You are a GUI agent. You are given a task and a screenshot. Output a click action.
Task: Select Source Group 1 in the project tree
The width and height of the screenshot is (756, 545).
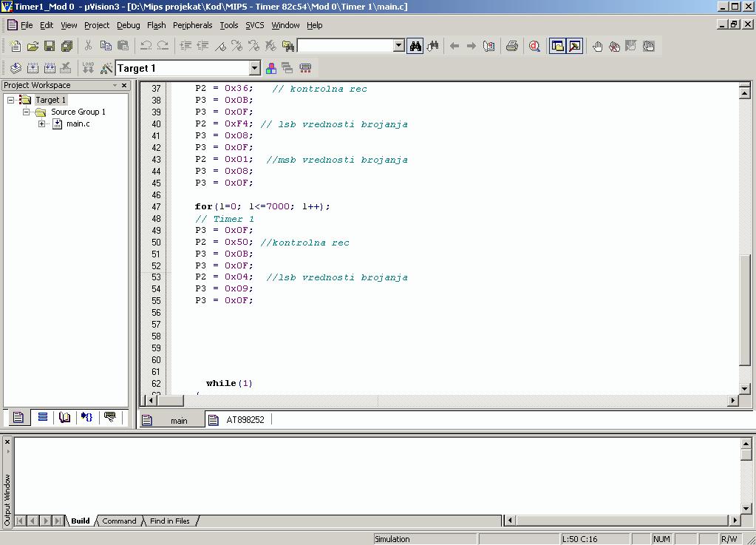[x=78, y=112]
